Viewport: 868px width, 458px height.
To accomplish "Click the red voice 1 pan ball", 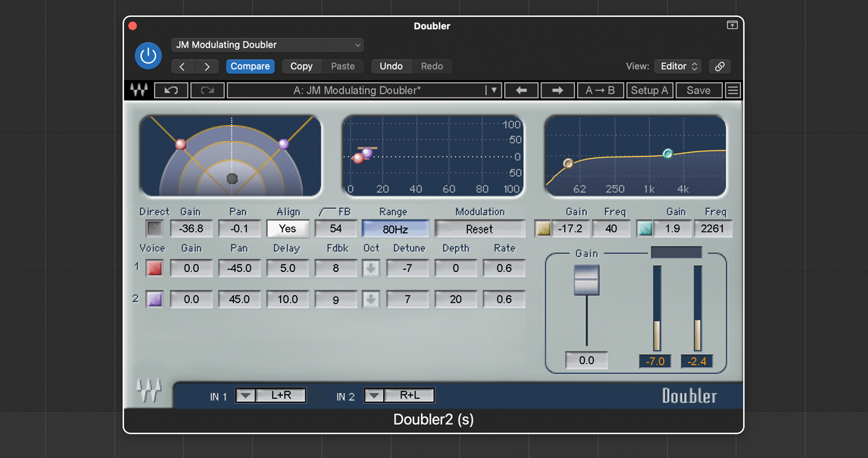I will [x=180, y=145].
